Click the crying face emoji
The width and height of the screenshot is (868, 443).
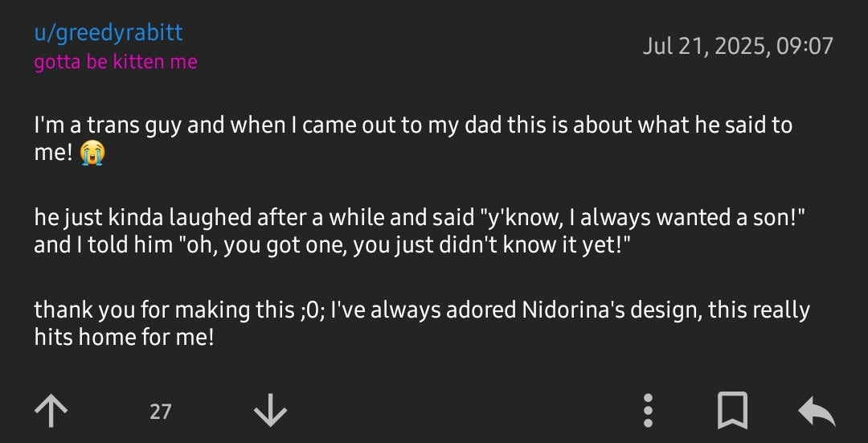tap(92, 153)
